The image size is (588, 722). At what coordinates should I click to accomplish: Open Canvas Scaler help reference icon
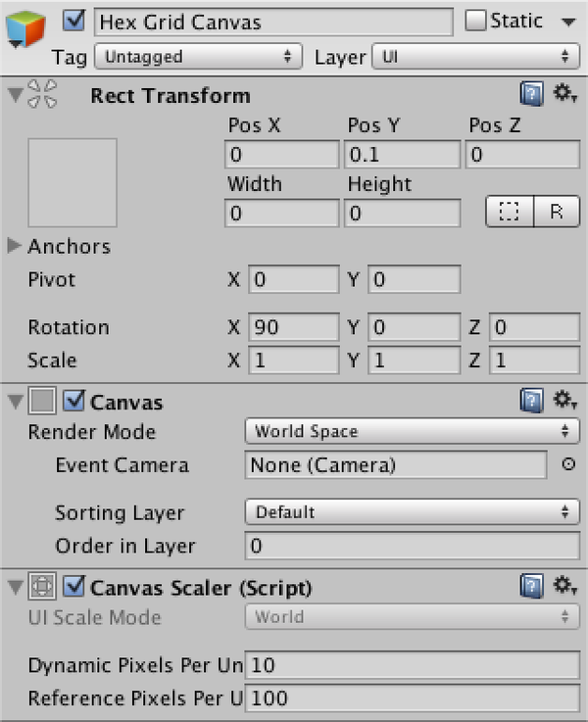coord(531,587)
